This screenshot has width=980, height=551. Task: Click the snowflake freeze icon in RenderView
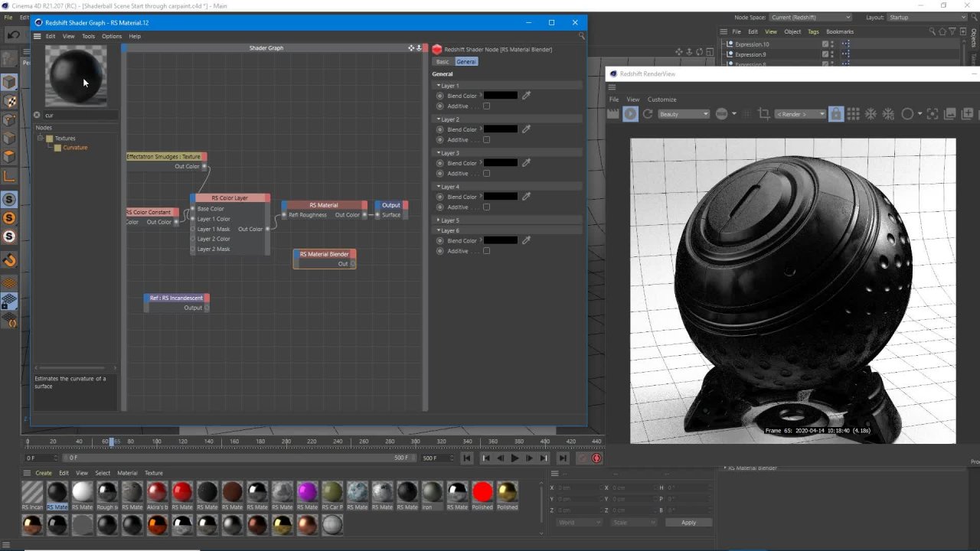[871, 114]
